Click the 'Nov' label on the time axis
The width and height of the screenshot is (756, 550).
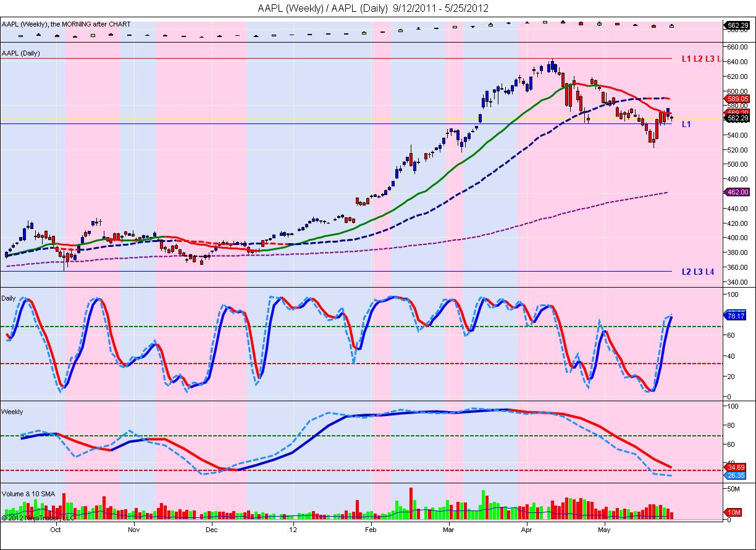[x=133, y=530]
